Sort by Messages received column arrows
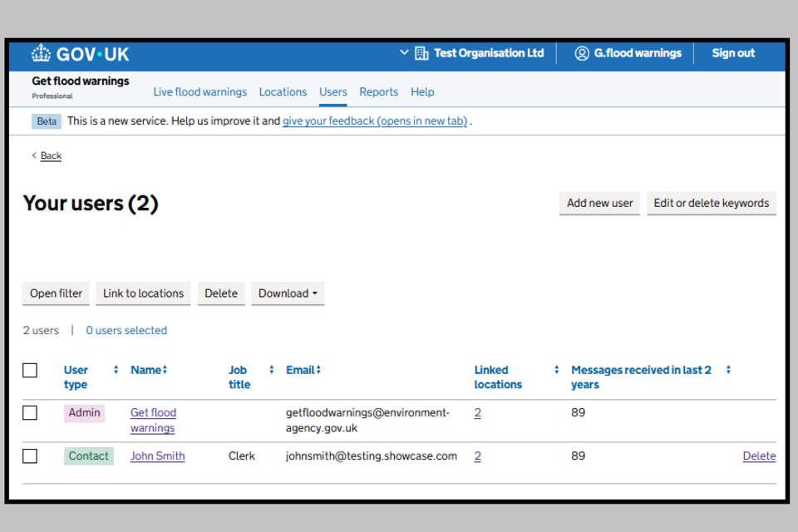798x532 pixels. tap(728, 370)
